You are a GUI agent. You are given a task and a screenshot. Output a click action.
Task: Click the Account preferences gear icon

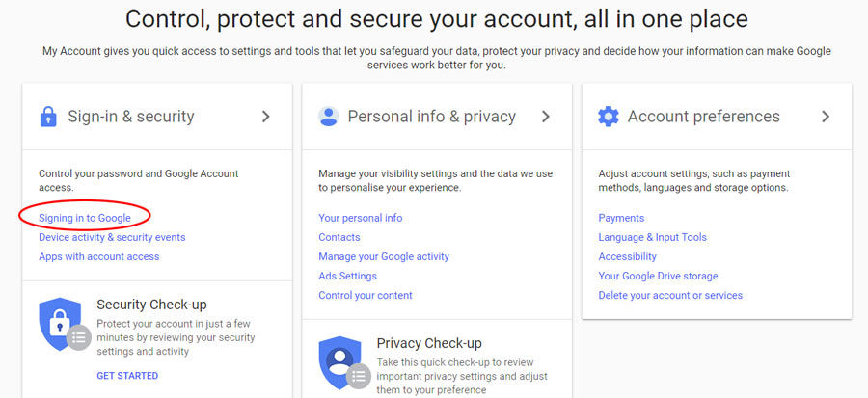tap(609, 117)
